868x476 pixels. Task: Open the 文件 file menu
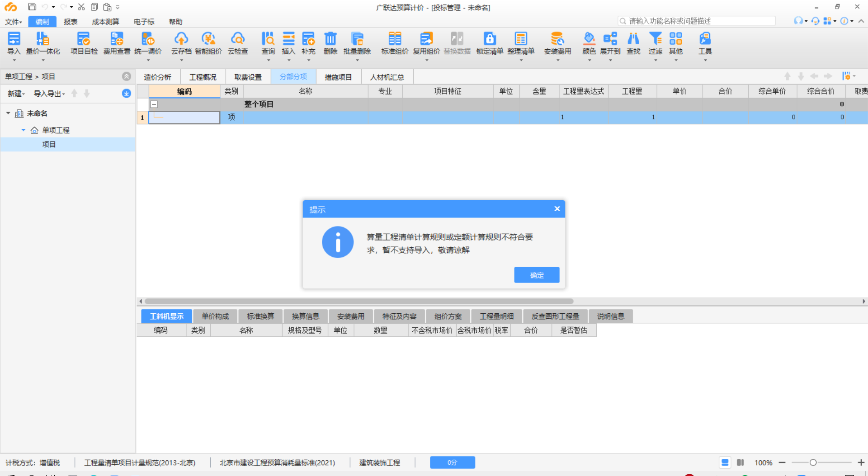point(14,22)
